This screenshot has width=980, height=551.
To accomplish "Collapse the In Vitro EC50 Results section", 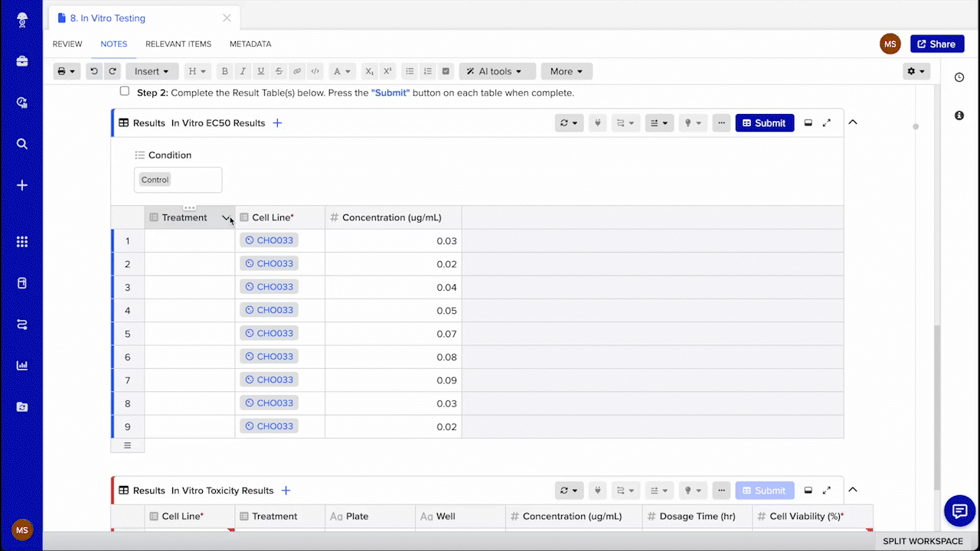I will pos(853,122).
